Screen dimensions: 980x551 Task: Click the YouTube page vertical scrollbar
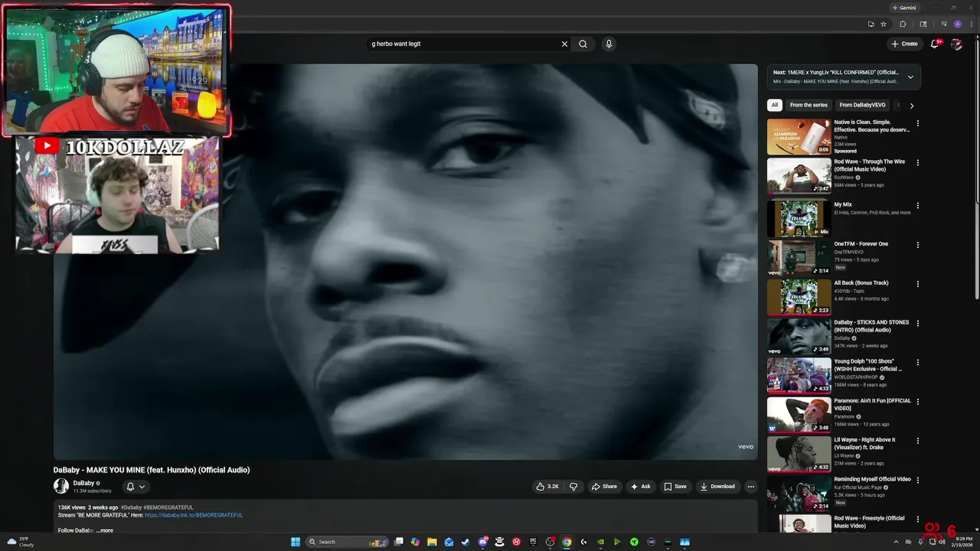pyautogui.click(x=976, y=168)
